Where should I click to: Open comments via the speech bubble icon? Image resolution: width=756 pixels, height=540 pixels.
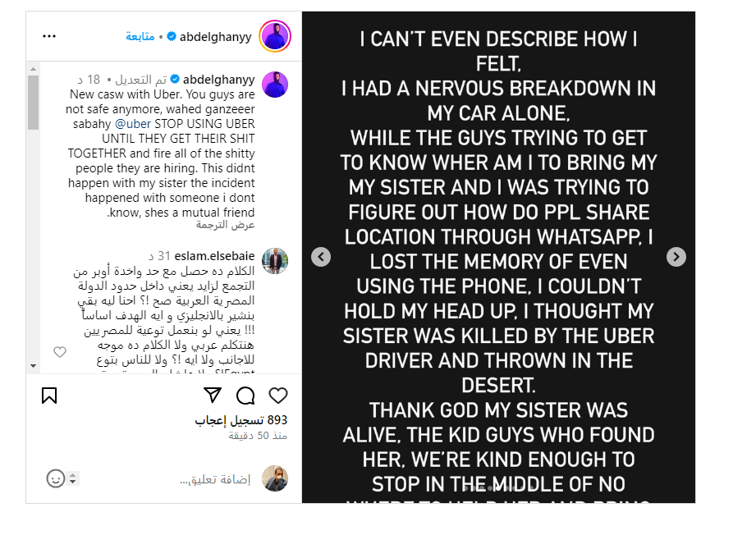[245, 396]
